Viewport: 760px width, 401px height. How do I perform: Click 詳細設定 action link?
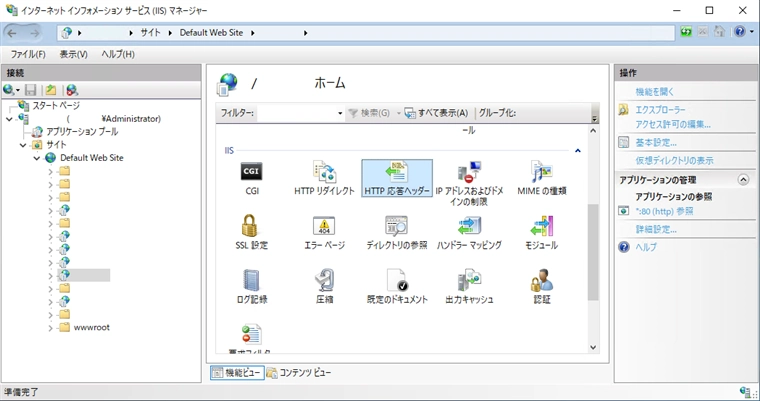point(656,229)
